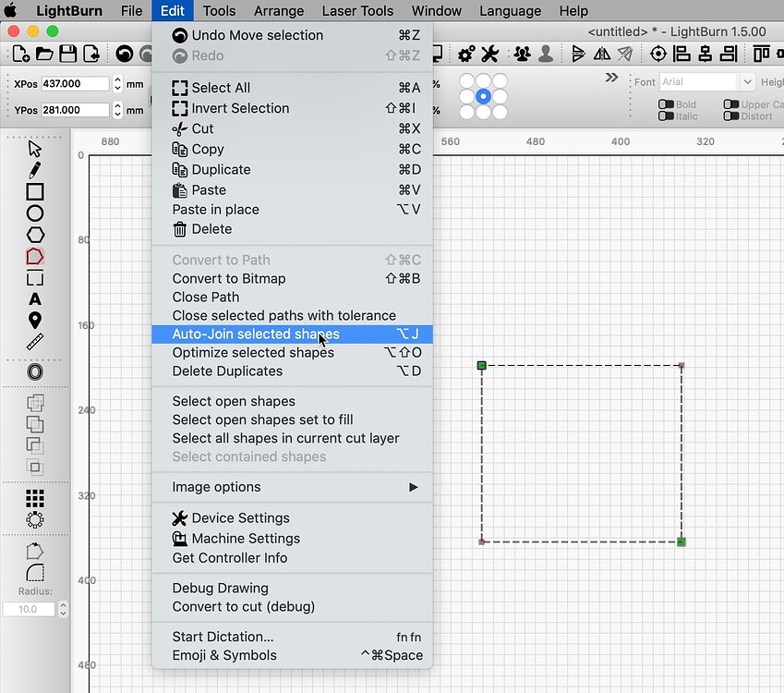Open the Language menu
Image resolution: width=784 pixels, height=693 pixels.
(510, 10)
